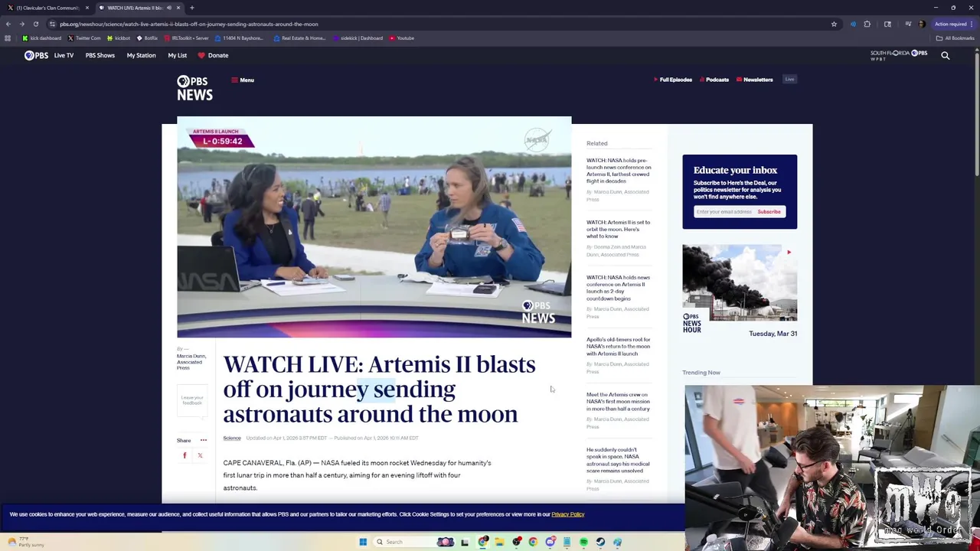The image size is (980, 551).
Task: Open a new browser tab
Action: [191, 8]
